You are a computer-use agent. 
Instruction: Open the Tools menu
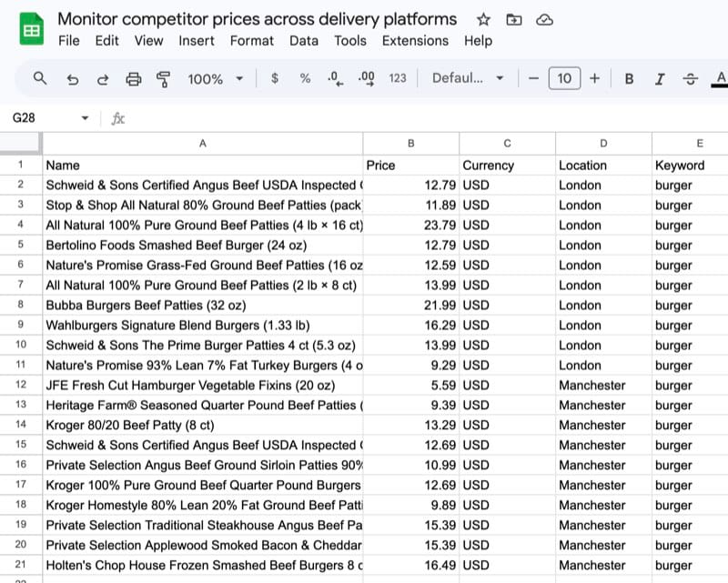click(350, 41)
